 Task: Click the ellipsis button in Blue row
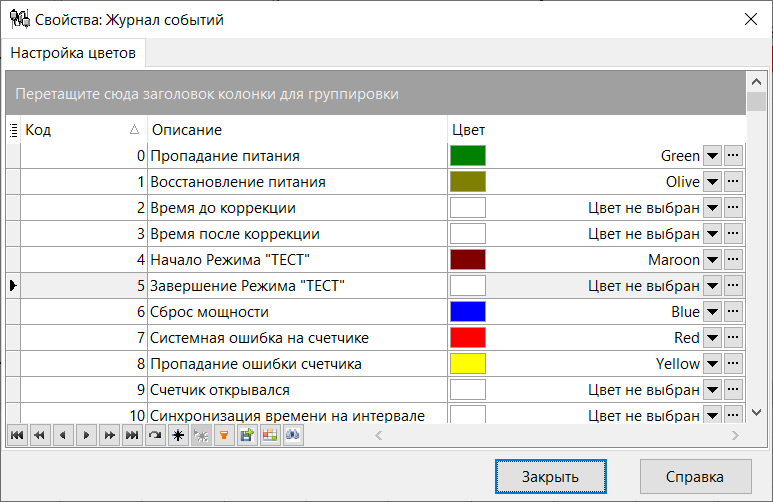click(x=734, y=312)
